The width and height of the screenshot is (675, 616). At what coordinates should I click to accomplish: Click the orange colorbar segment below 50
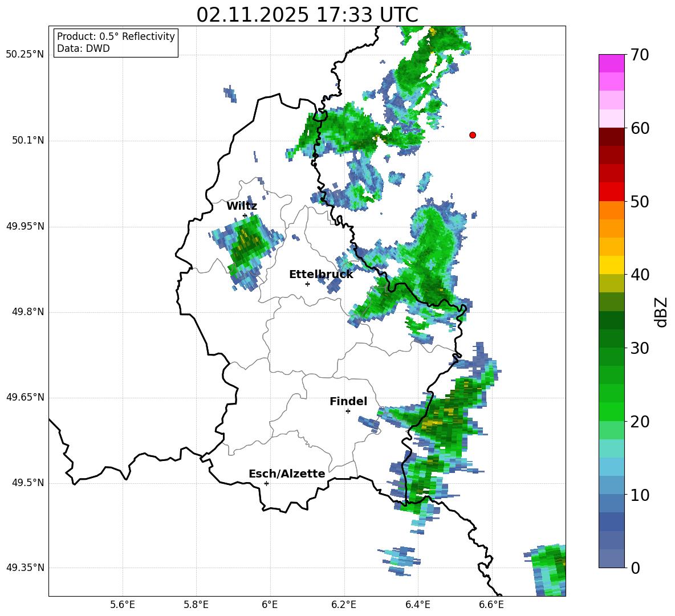611,210
